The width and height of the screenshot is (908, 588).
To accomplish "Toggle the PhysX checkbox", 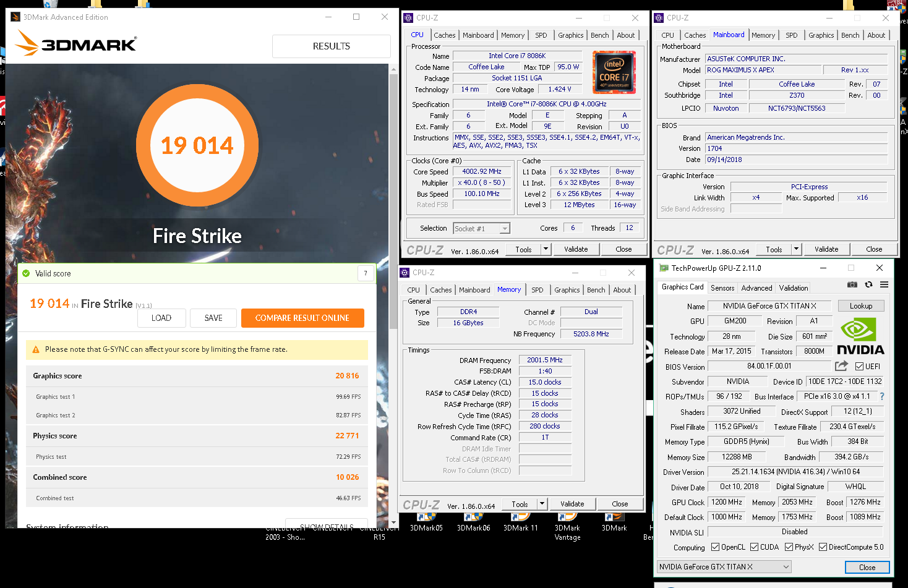I will pos(789,547).
